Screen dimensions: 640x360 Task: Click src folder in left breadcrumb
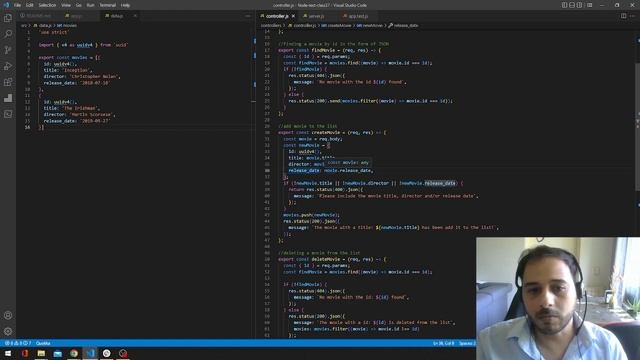(x=24, y=25)
